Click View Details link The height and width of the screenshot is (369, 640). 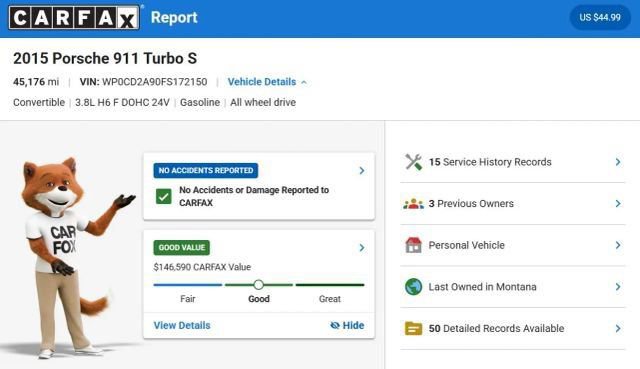point(182,325)
